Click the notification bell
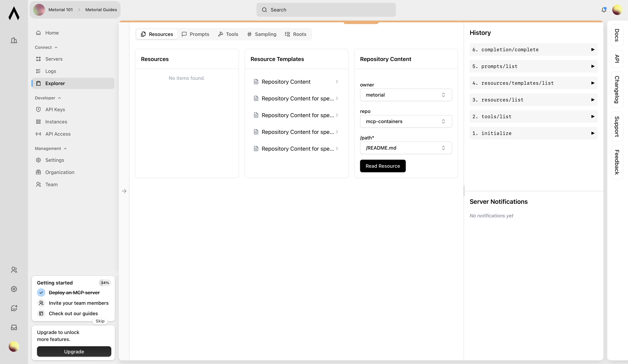 [604, 10]
